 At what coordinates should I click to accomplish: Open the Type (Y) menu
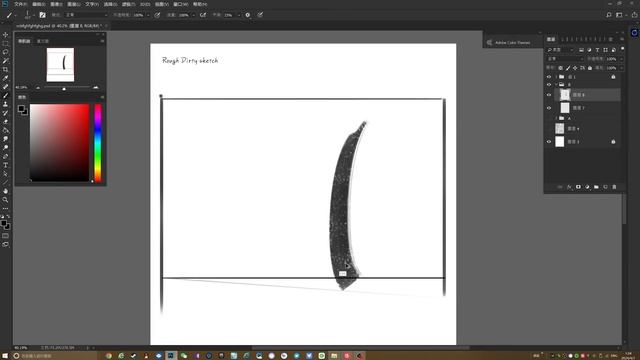pyautogui.click(x=92, y=4)
